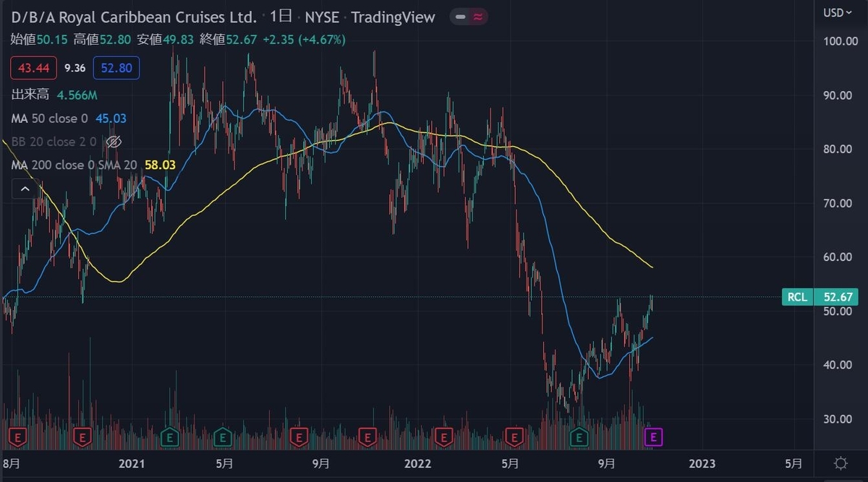The width and height of the screenshot is (868, 482).
Task: Select the BB 20 close 2 0 legend
Action: pos(54,142)
